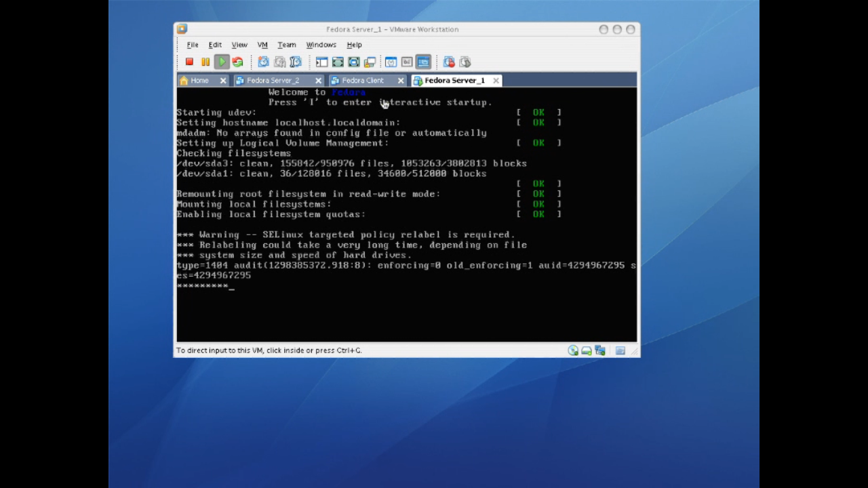
Task: Suspend VM with the pause icon
Action: 205,62
